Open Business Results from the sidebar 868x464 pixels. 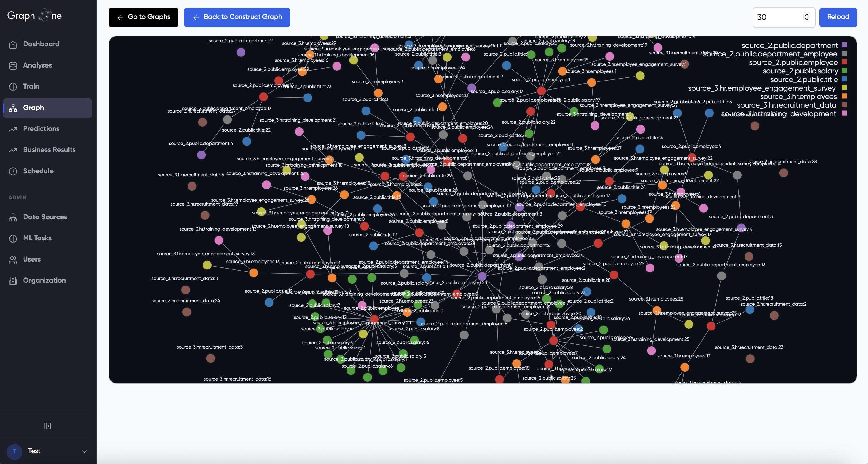click(x=49, y=150)
